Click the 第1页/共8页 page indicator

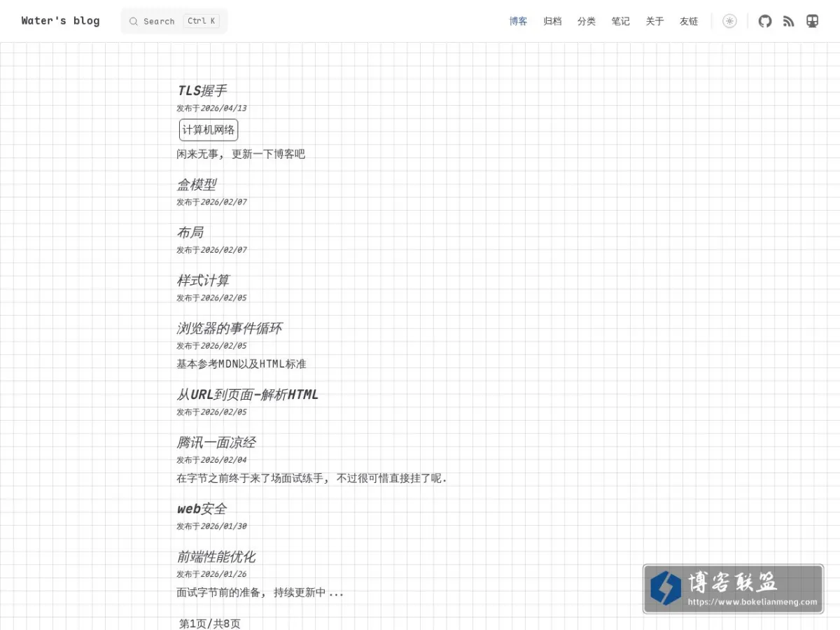click(210, 623)
